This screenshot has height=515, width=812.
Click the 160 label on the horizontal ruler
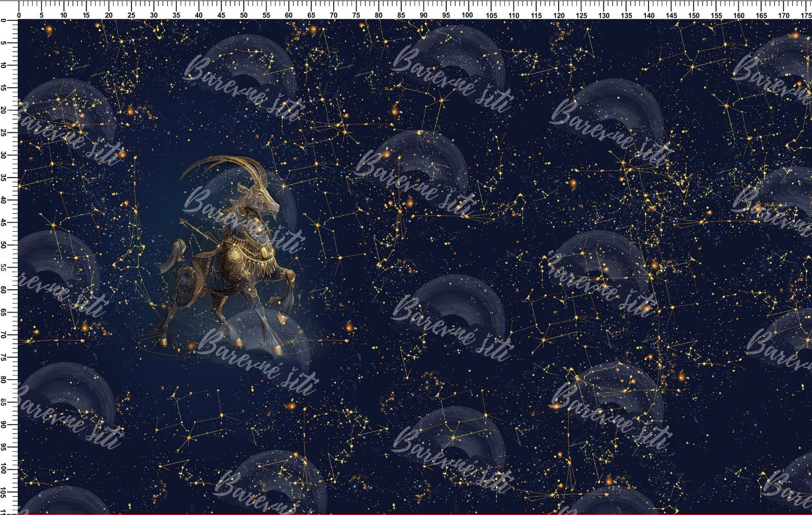739,15
